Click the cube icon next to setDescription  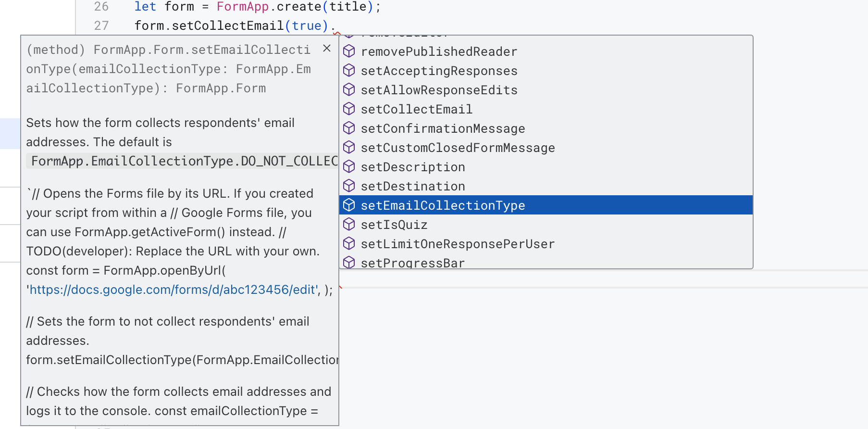[x=349, y=166]
